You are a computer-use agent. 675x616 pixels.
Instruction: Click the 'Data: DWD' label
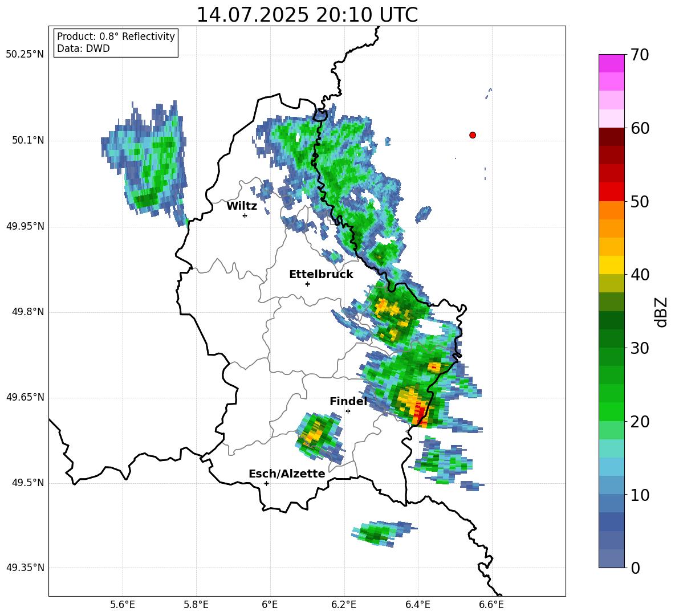83,48
